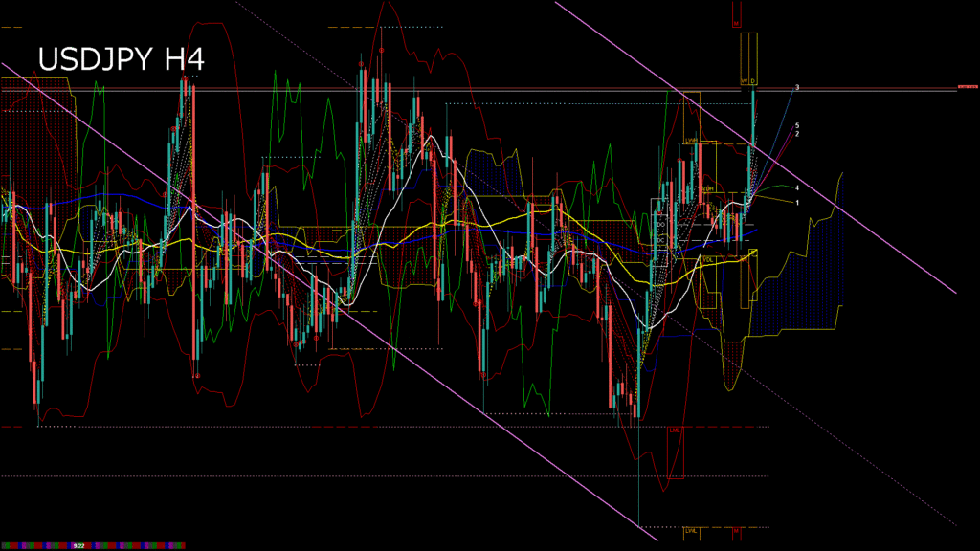Click the red LML box label
The width and height of the screenshot is (980, 551).
coord(675,430)
